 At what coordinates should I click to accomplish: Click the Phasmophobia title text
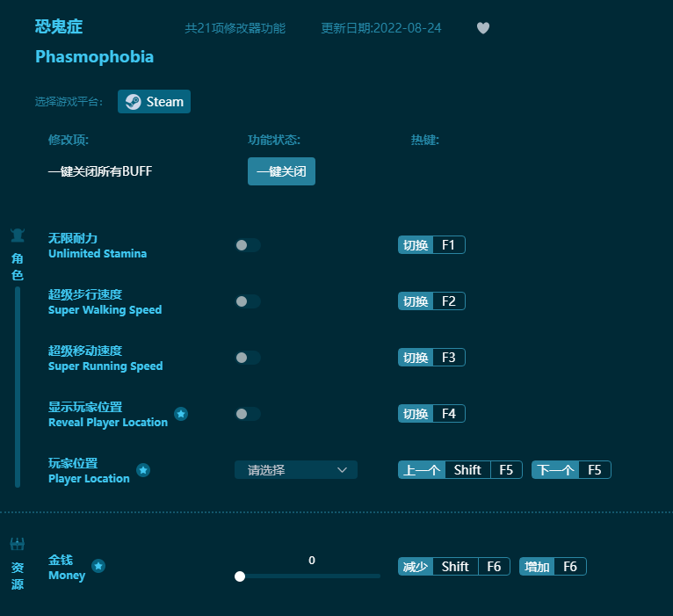[x=94, y=57]
